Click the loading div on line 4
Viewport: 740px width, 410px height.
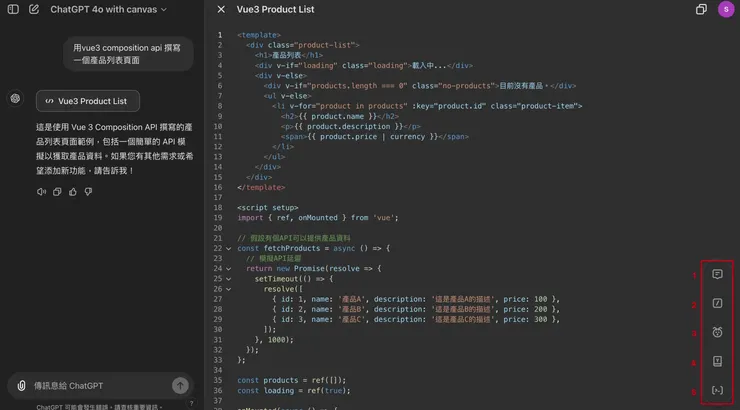click(x=364, y=66)
